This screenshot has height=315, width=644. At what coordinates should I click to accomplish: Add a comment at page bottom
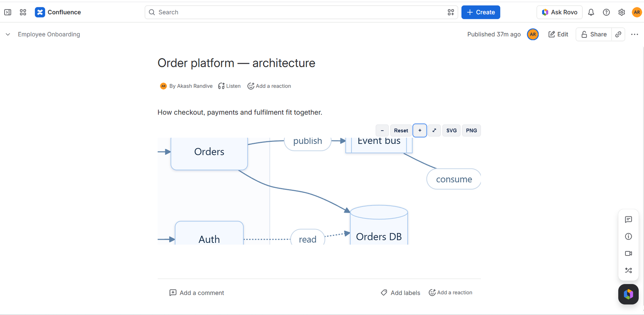(x=197, y=293)
